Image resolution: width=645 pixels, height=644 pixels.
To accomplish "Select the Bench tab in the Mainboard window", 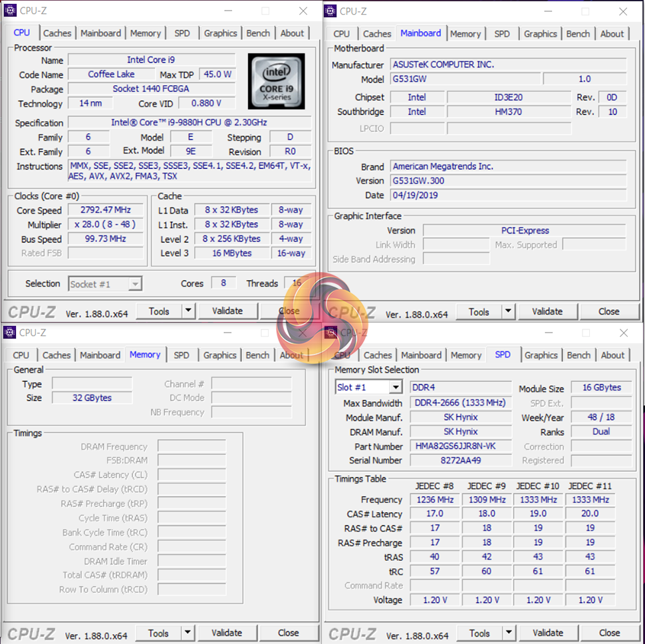I will click(x=578, y=34).
